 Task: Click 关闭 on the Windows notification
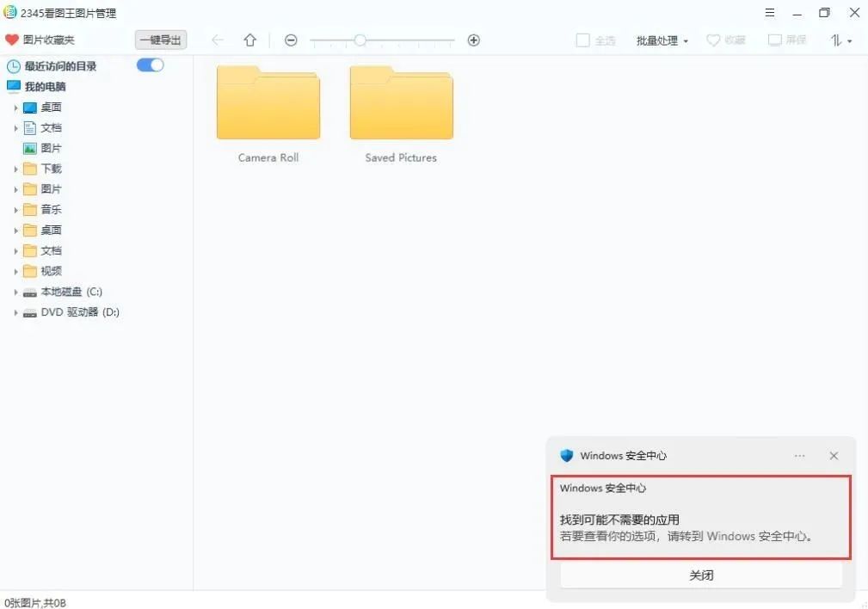point(701,575)
